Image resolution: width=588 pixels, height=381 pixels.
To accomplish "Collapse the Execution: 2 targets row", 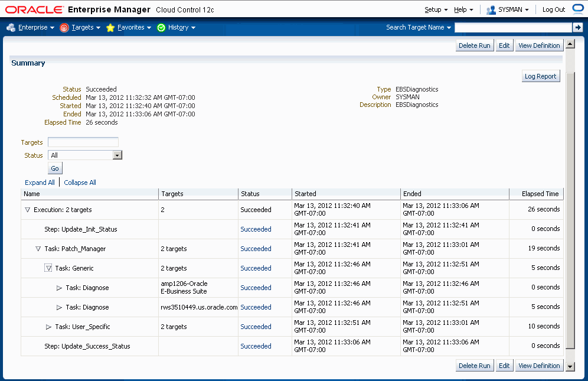I will pyautogui.click(x=27, y=210).
